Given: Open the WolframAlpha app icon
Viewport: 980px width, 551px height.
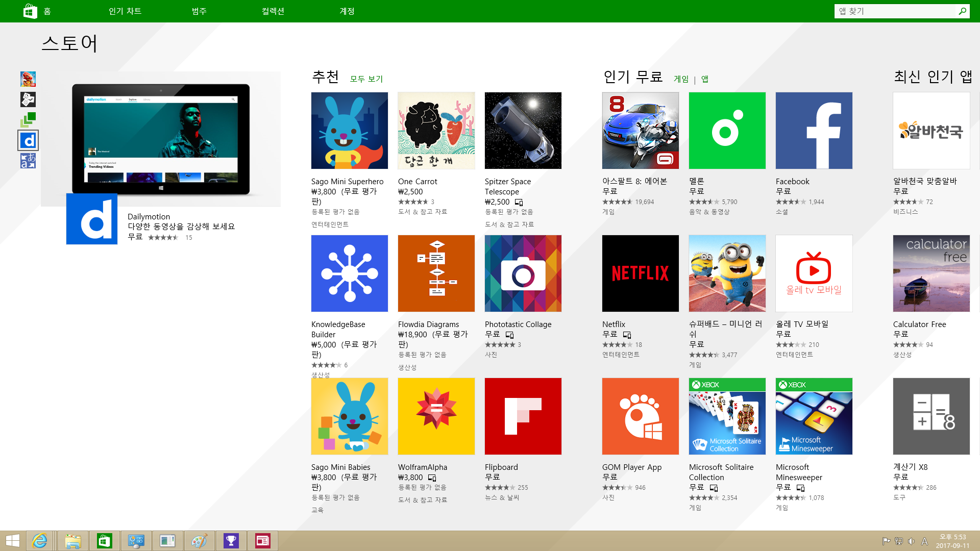Looking at the screenshot, I should (x=436, y=416).
